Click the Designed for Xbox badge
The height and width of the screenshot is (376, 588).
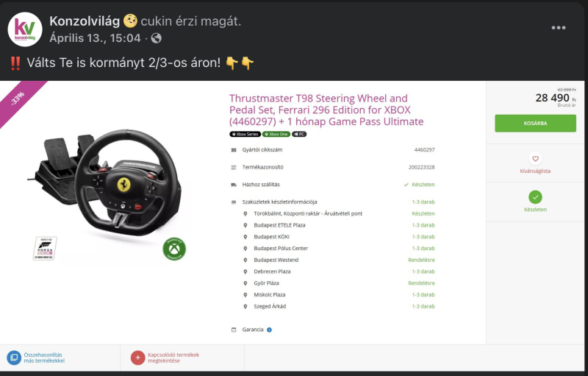[174, 249]
